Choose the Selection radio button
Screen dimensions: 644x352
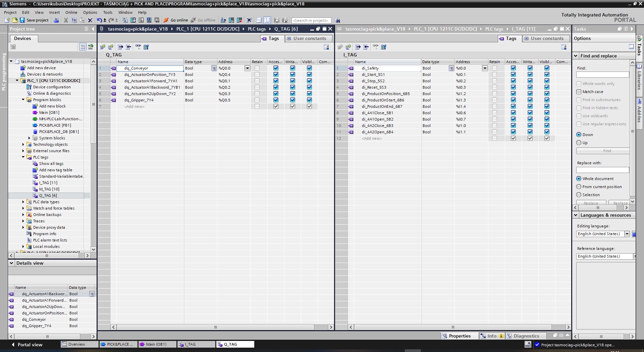(579, 195)
